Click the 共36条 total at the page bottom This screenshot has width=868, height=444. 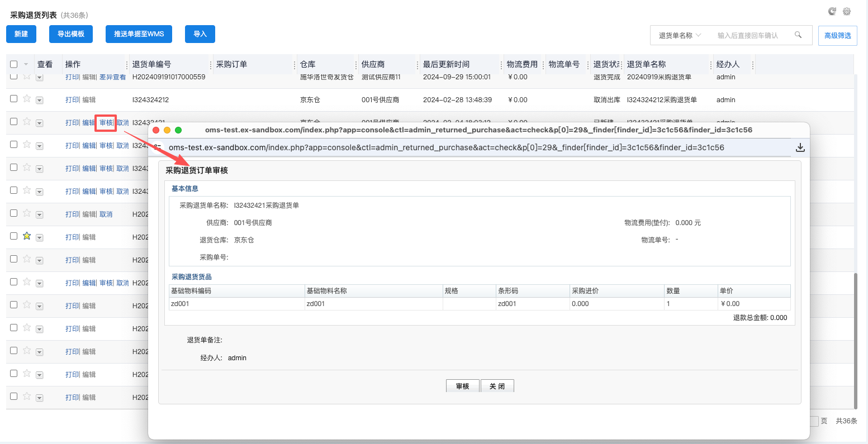(846, 421)
